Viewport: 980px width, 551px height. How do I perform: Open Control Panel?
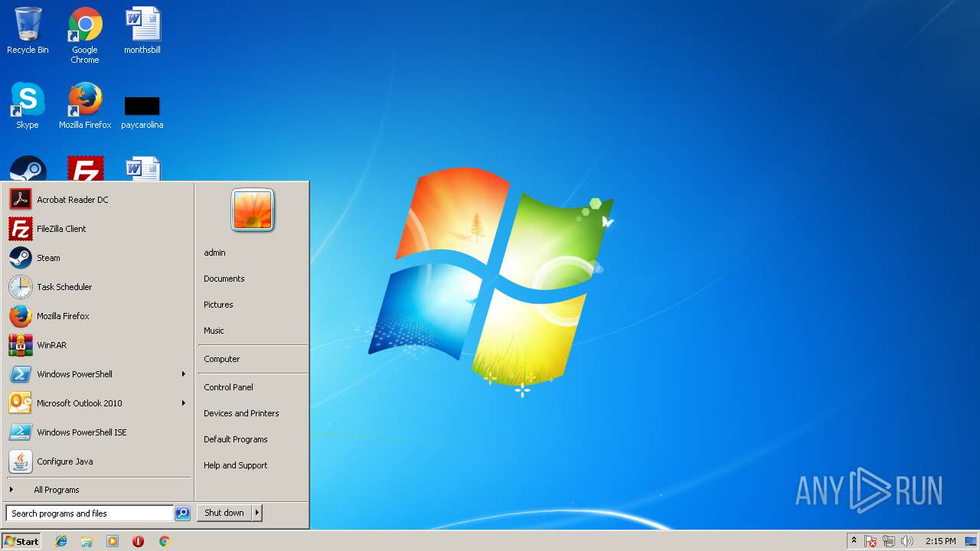pos(253,387)
